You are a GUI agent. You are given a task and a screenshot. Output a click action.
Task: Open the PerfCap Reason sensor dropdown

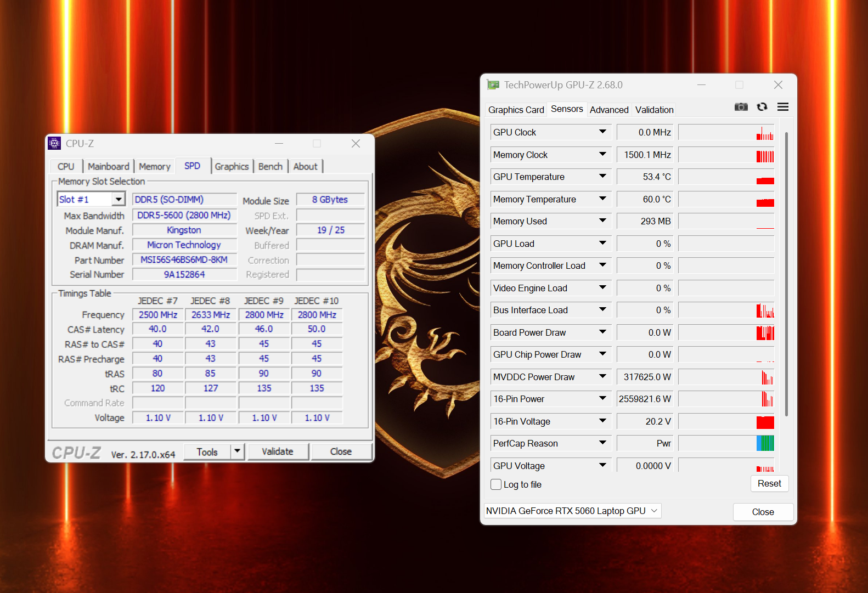pyautogui.click(x=602, y=443)
